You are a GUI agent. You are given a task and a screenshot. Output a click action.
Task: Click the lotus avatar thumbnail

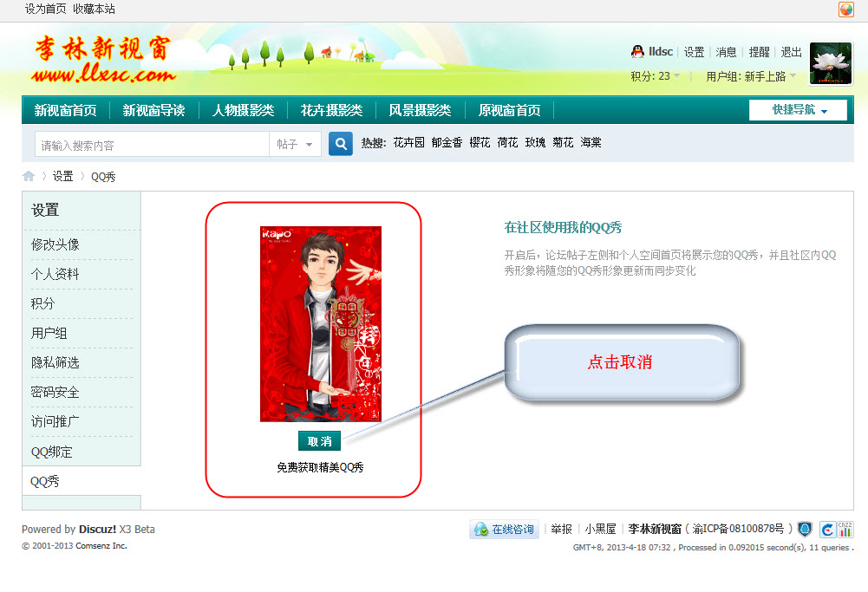pos(831,63)
